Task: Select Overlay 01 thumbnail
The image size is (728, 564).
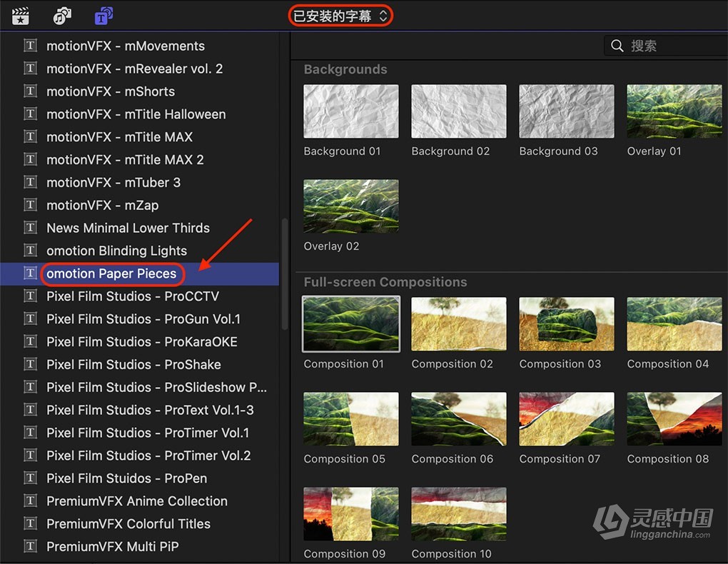Action: [x=674, y=111]
